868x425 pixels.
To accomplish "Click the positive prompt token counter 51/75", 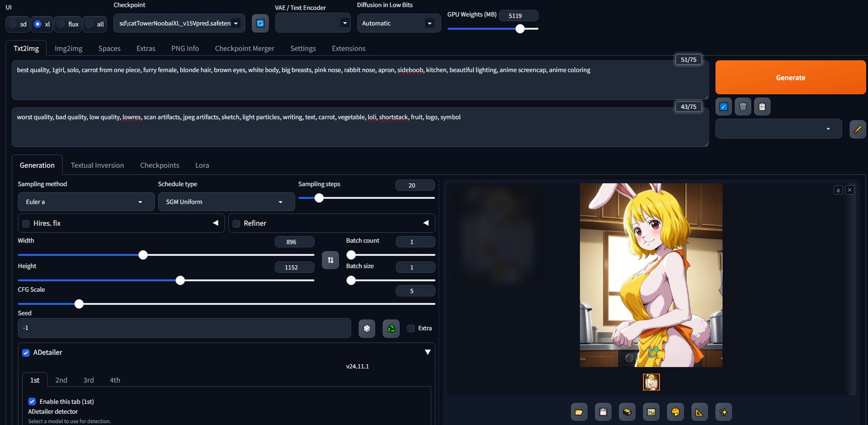I will (689, 59).
